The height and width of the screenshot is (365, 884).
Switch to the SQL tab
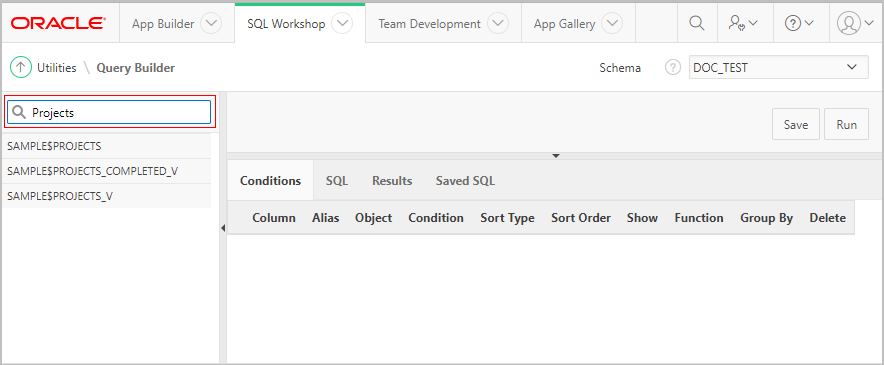[x=337, y=181]
